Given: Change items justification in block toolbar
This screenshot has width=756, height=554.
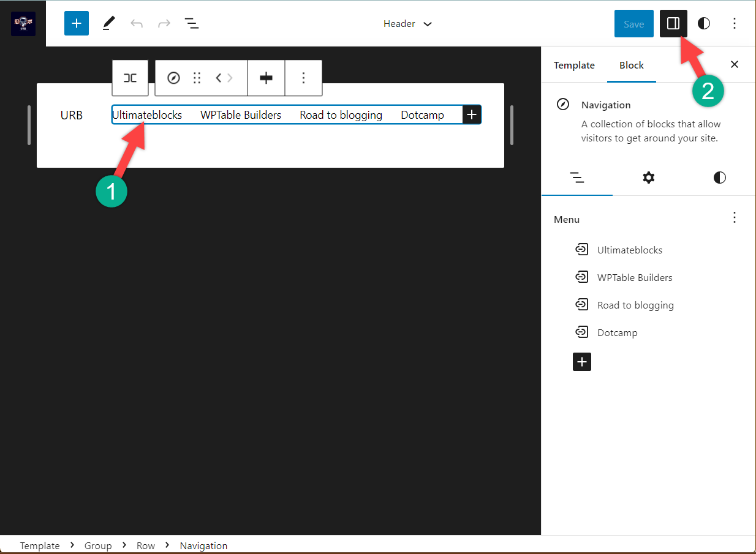Looking at the screenshot, I should click(266, 78).
